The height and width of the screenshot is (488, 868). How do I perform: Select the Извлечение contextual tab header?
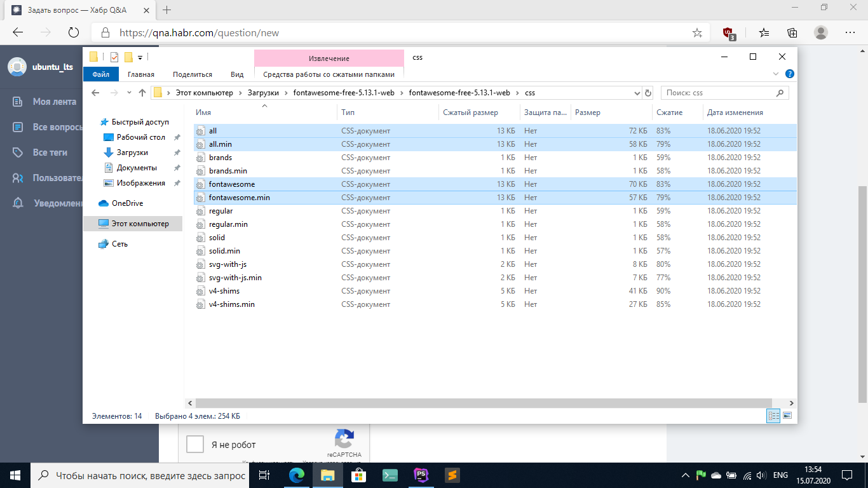(x=329, y=58)
